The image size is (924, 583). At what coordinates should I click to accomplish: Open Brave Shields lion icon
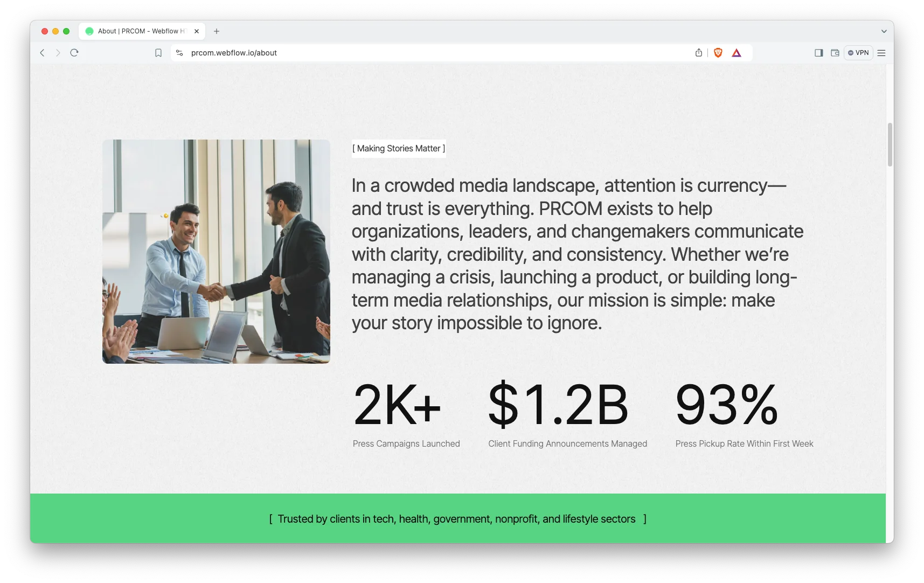(718, 53)
